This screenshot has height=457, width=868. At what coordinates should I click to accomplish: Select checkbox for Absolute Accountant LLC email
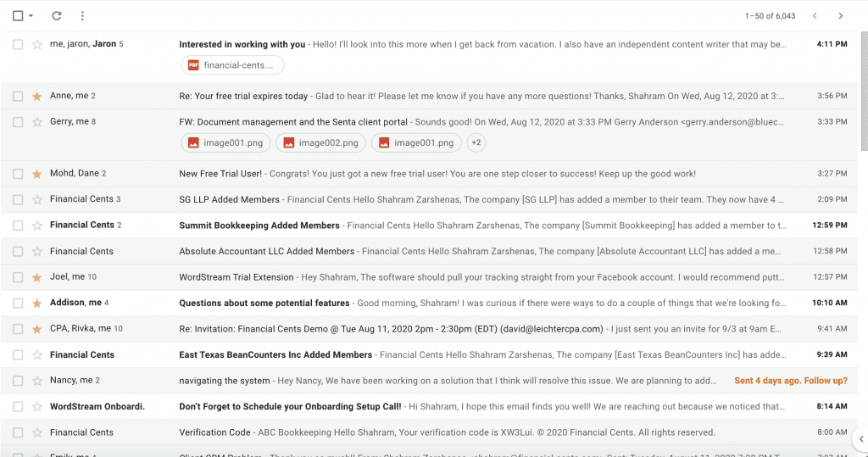[18, 252]
